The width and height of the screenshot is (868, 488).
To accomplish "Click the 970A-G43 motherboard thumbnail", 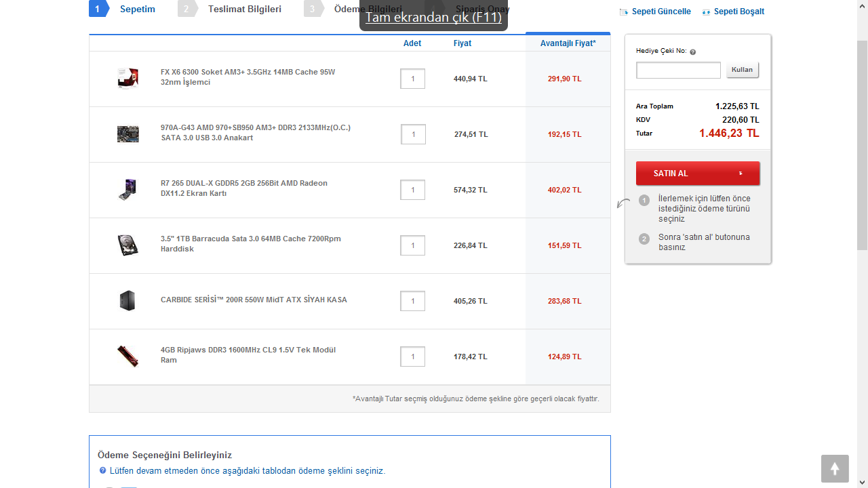I will coord(128,134).
